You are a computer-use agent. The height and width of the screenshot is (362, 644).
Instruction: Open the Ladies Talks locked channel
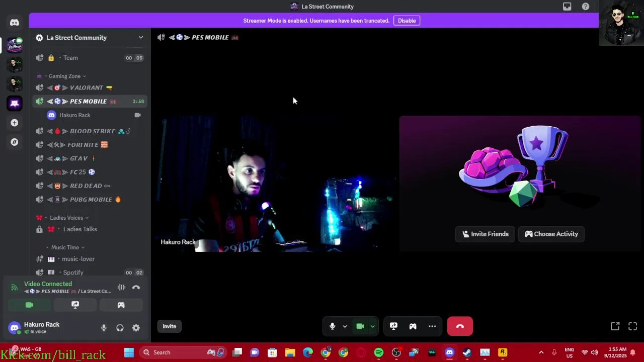[x=90, y=229]
